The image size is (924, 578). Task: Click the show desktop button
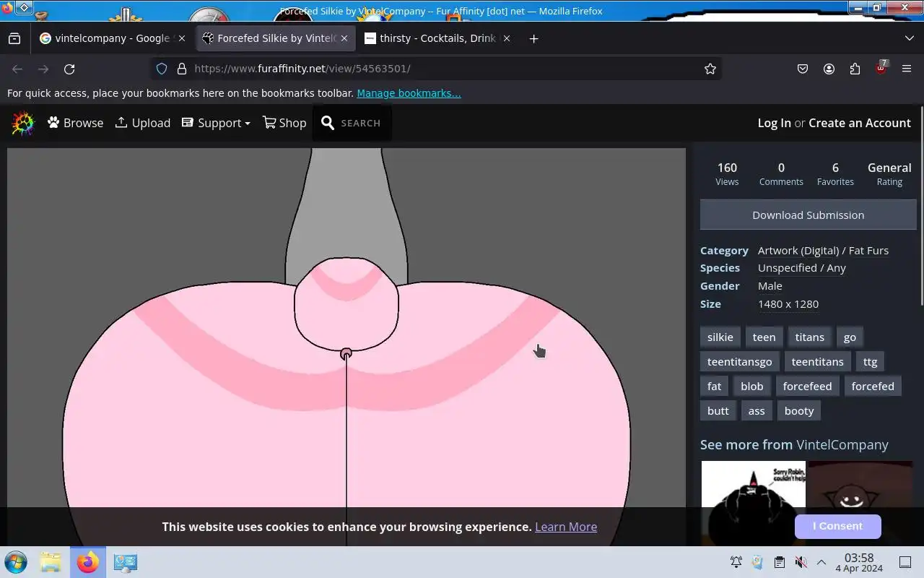point(905,562)
